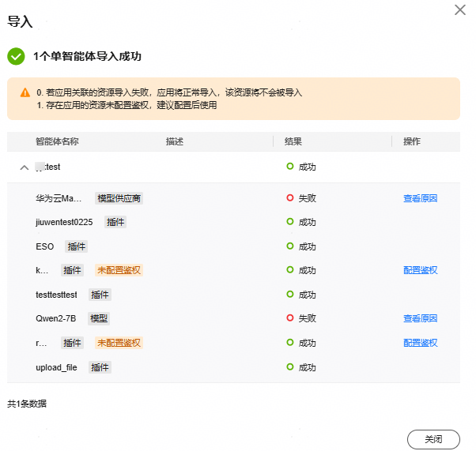
Task: View failure reason for Qwen2-7B model
Action: coord(420,318)
